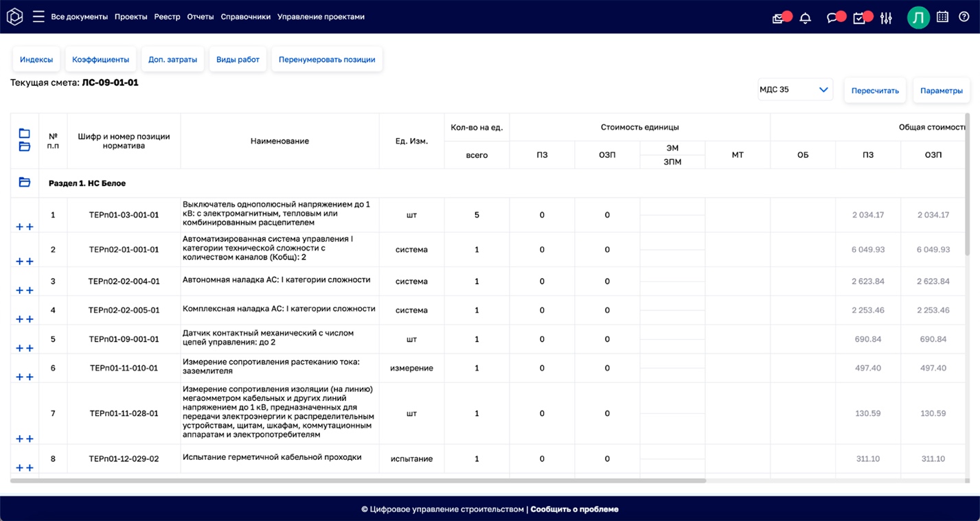Select cell ТЕРп01-11-028-01
This screenshot has height=521, width=980.
coord(124,413)
